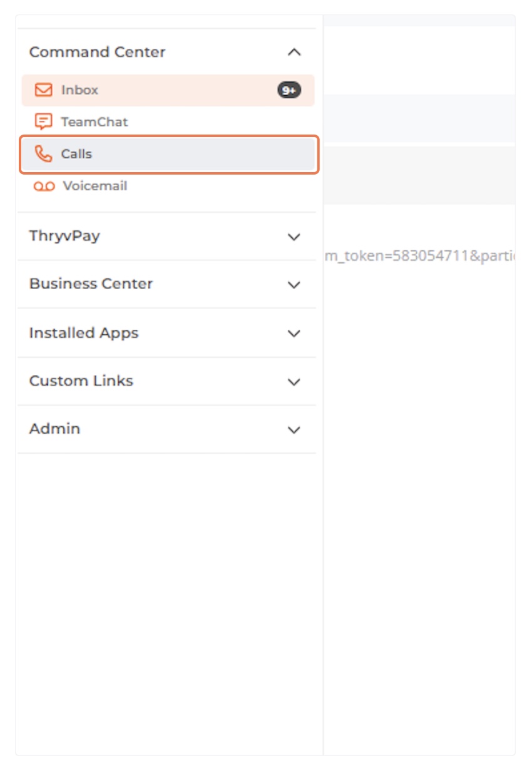Click the 9+ unread badge on Inbox
This screenshot has height=776, width=532.
pos(289,90)
